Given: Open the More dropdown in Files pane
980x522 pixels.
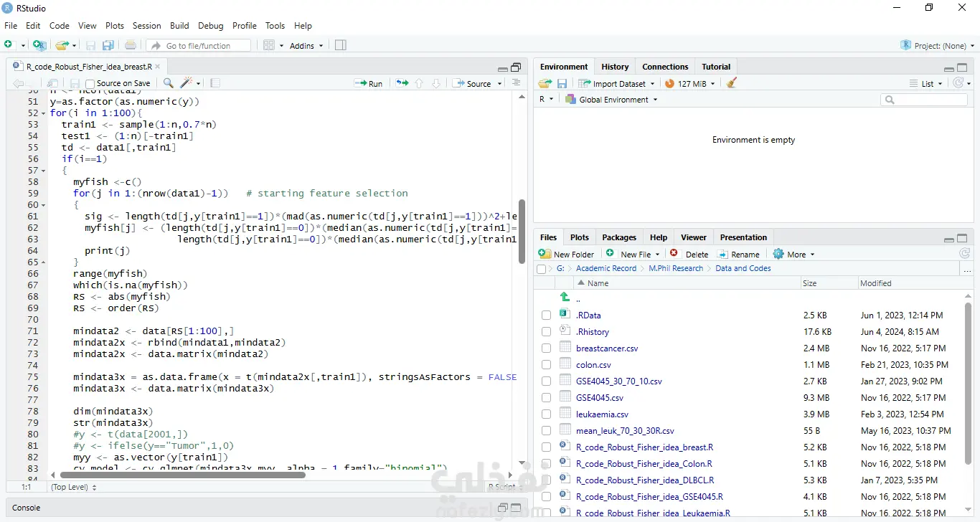Looking at the screenshot, I should tap(794, 254).
